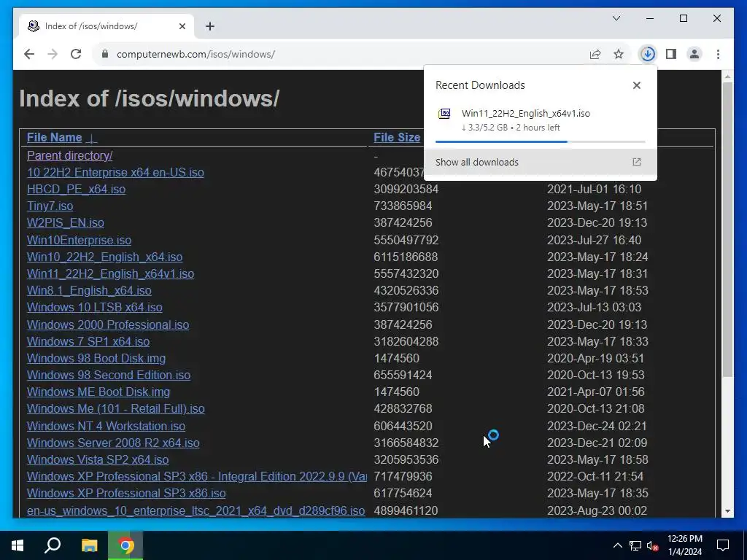747x560 pixels.
Task: Download Windows Vista SP2 x64.iso
Action: tap(98, 459)
